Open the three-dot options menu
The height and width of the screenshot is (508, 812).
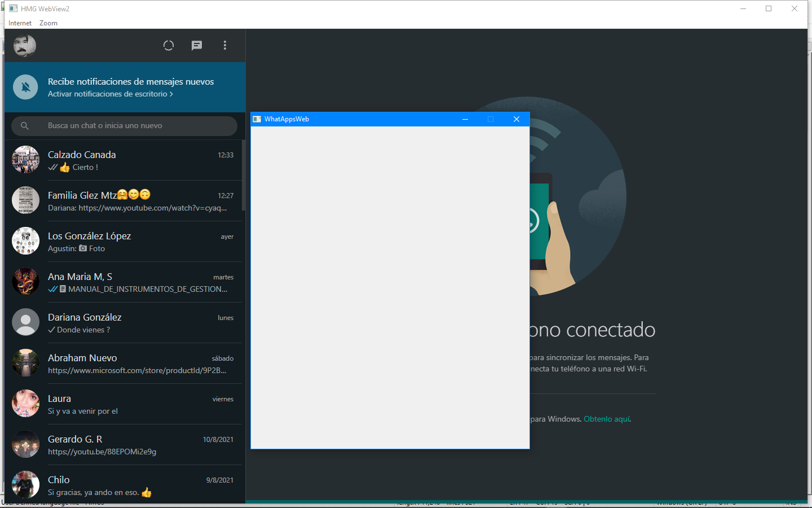225,46
